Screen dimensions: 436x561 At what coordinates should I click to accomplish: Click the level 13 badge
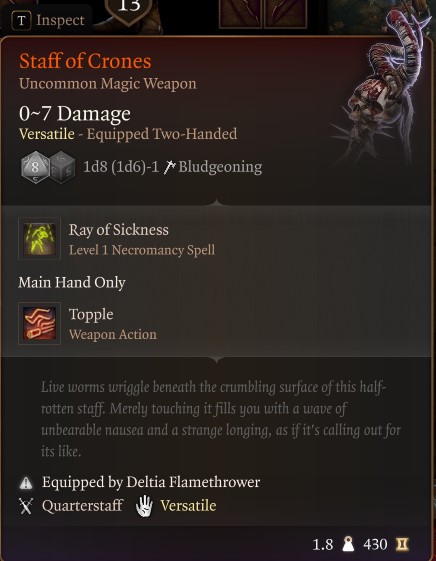[129, 9]
